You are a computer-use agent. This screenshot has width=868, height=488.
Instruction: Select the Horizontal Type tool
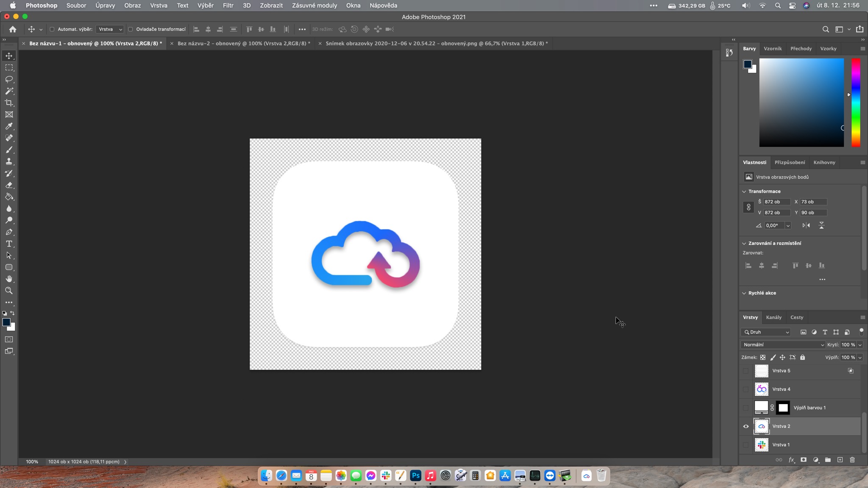pyautogui.click(x=9, y=244)
